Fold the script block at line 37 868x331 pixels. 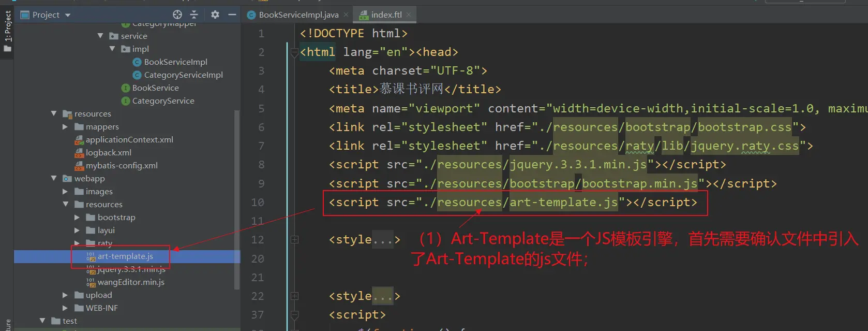click(294, 314)
